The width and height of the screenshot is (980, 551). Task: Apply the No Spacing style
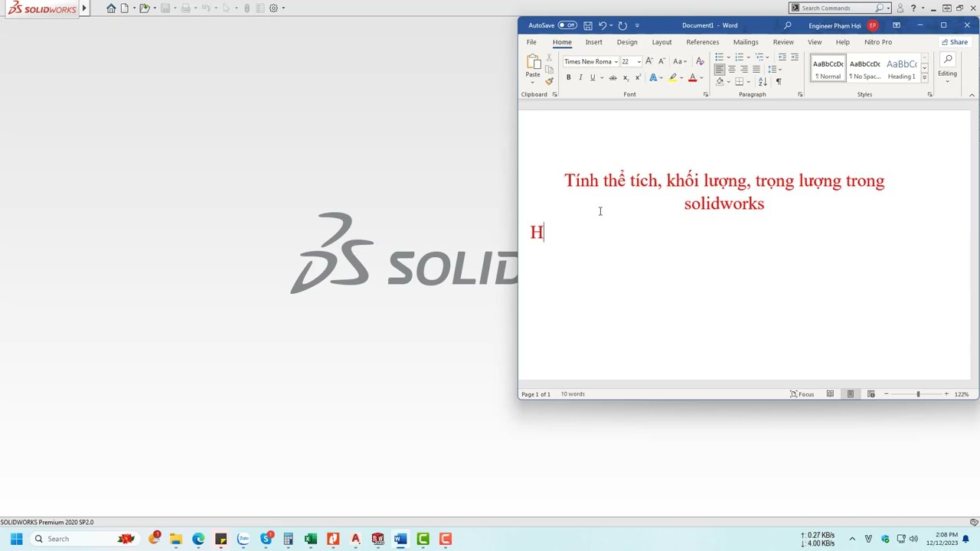tap(864, 68)
